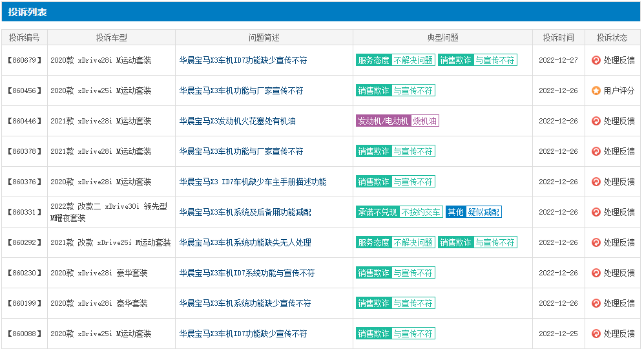Screen dimensions: 644x351
Task: Click the status icon for complaint 860446
Action: point(596,122)
